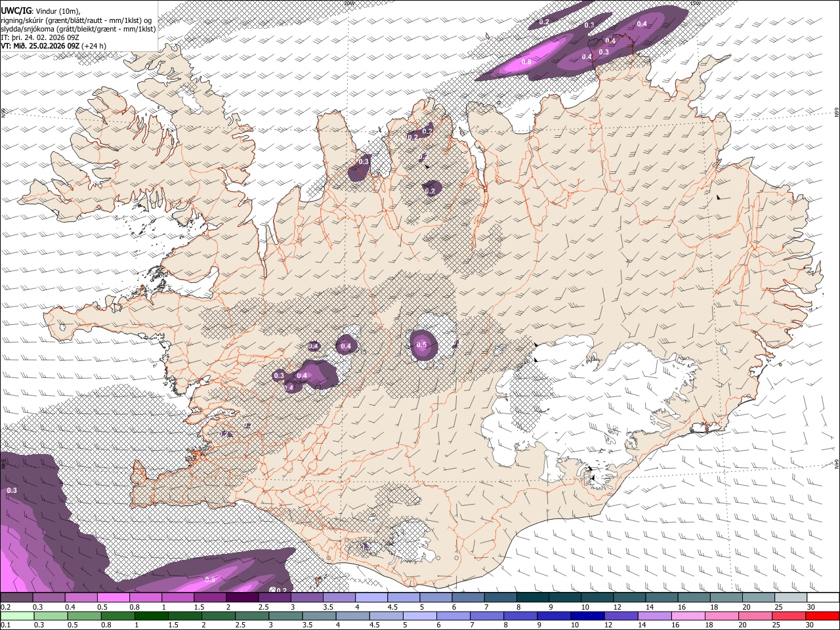Pick the bright pink upper swatch starting at 0.5
840x630 pixels.
click(x=113, y=598)
